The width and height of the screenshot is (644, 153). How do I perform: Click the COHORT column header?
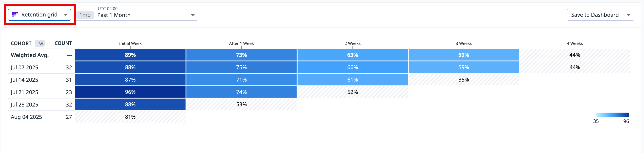click(x=21, y=43)
